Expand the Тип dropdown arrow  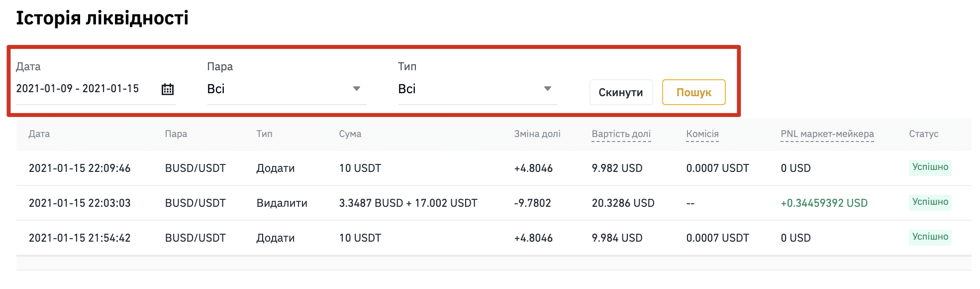[547, 89]
